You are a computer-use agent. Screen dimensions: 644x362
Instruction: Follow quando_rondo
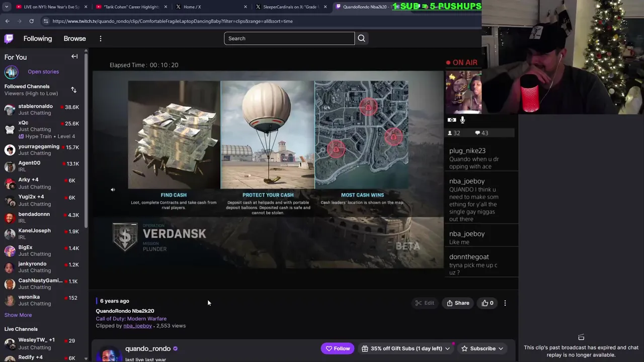coord(338,348)
